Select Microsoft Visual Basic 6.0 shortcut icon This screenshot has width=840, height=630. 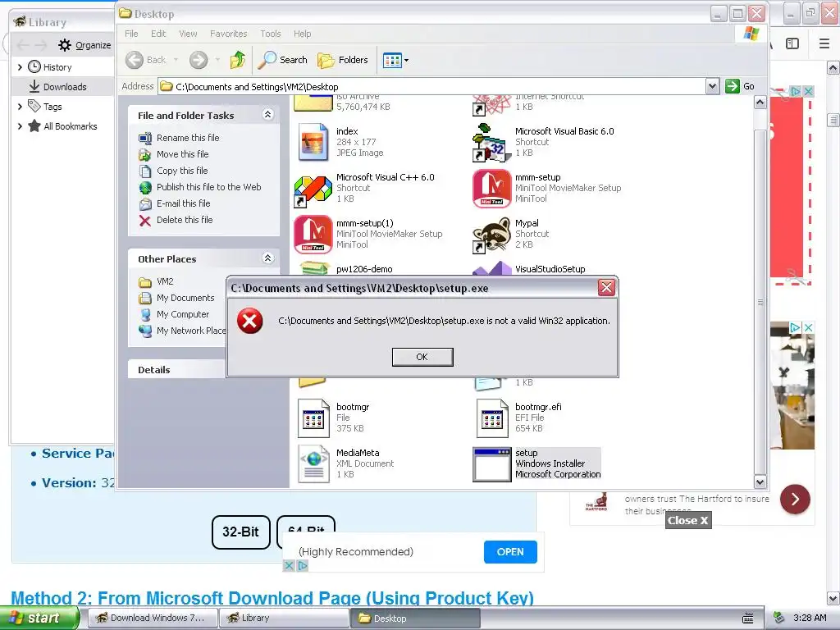[492, 143]
